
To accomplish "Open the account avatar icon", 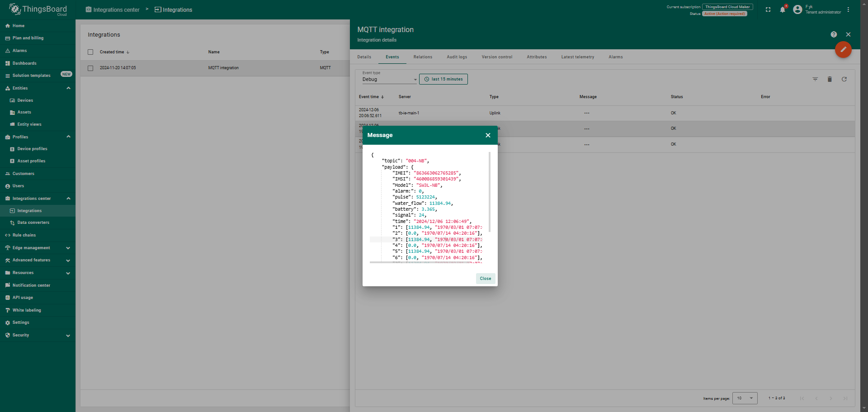I will (x=797, y=9).
